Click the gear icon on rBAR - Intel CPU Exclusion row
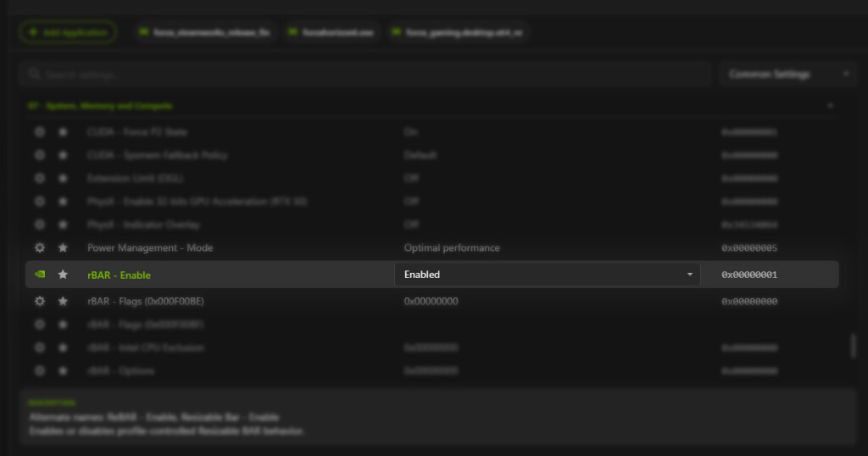 coord(40,348)
